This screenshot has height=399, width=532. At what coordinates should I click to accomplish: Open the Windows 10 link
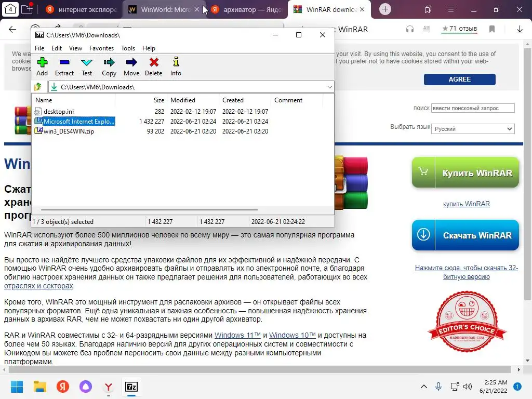pos(292,335)
